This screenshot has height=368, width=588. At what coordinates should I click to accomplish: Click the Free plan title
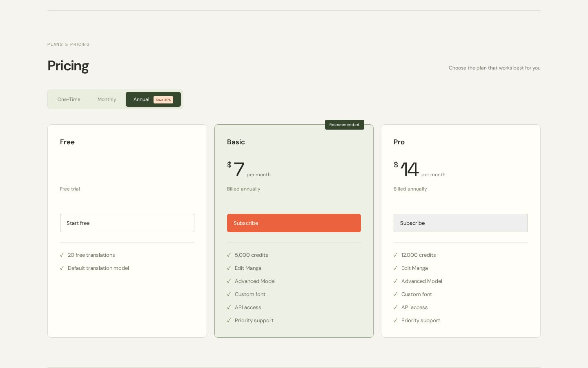[x=67, y=142]
